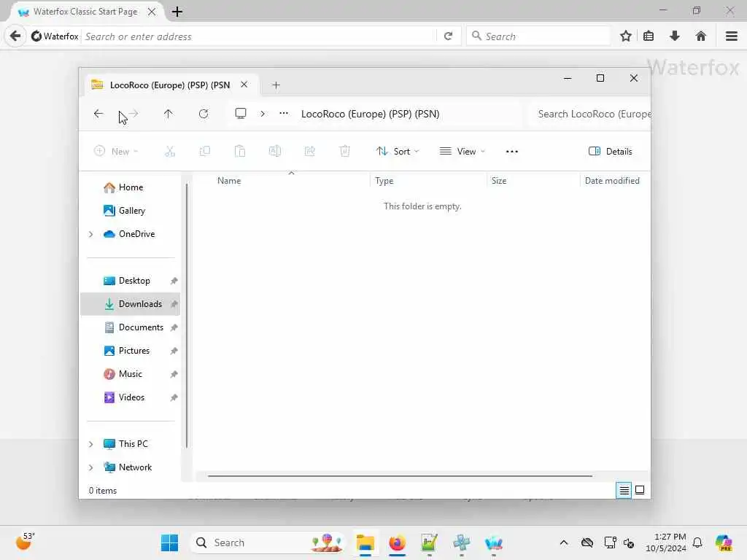This screenshot has width=747, height=560.
Task: Go up one folder level in Explorer
Action: click(169, 114)
